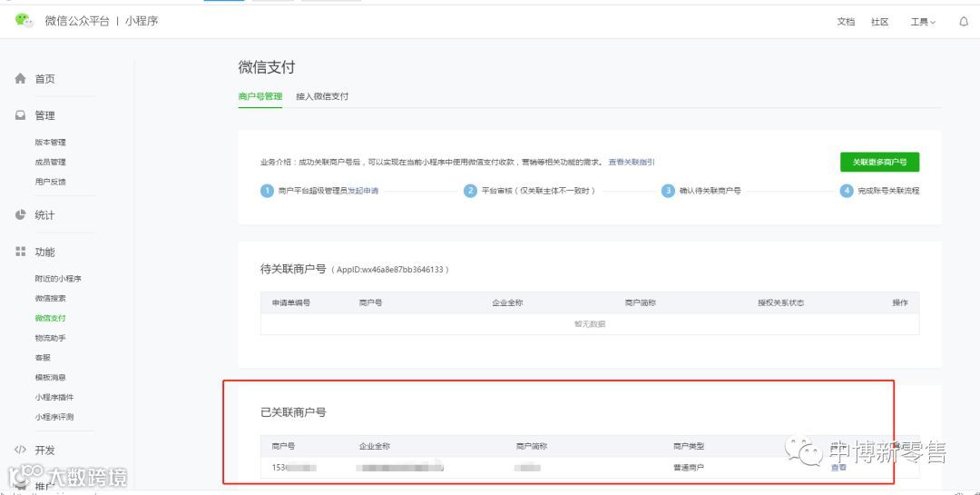
Task: Open 小程序评测 in sidebar
Action: pos(54,417)
